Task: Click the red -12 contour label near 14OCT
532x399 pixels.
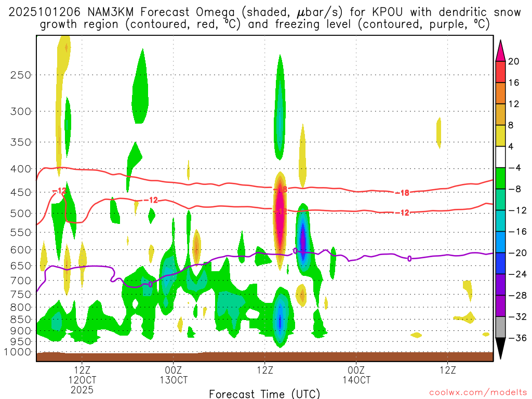Action: (403, 212)
